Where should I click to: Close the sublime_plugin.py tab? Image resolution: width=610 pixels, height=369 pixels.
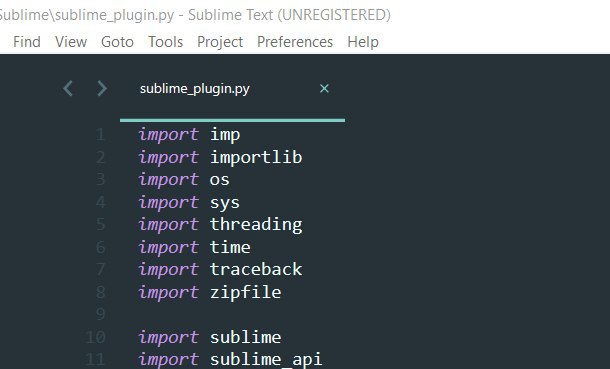pos(324,89)
